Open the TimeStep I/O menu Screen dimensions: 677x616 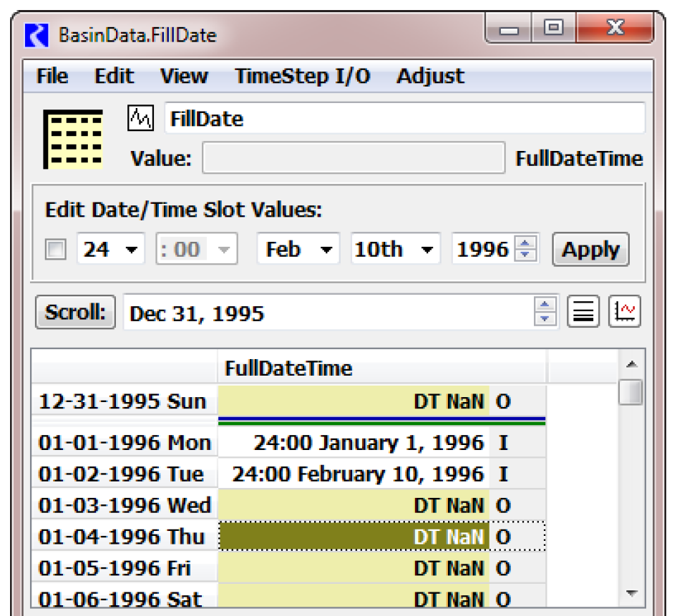point(302,76)
